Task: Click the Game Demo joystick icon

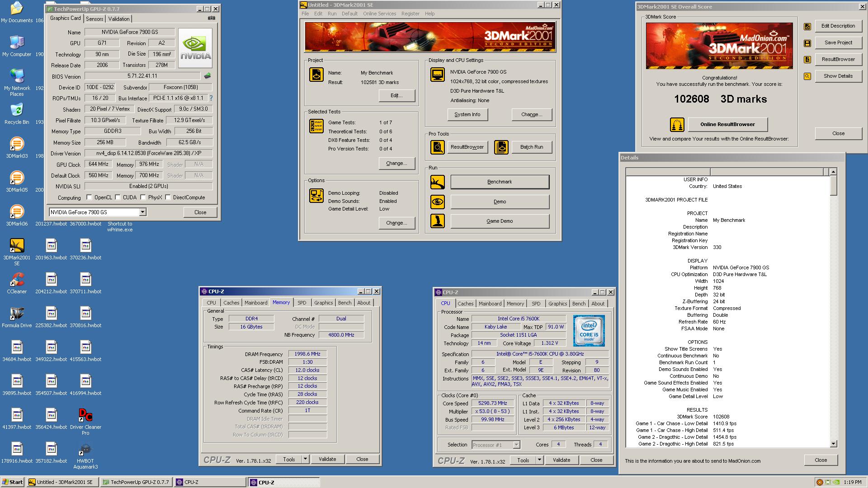Action: 437,221
